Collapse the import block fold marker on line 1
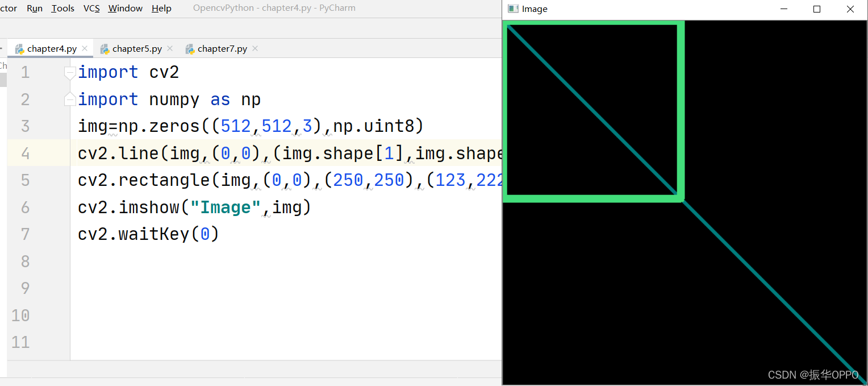 (70, 73)
